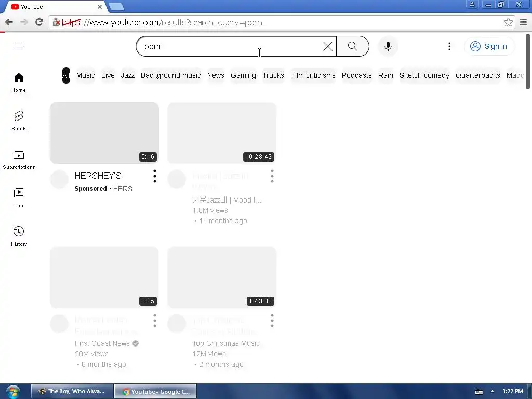Select the Music filter chip
This screenshot has height=399, width=532.
(86, 75)
